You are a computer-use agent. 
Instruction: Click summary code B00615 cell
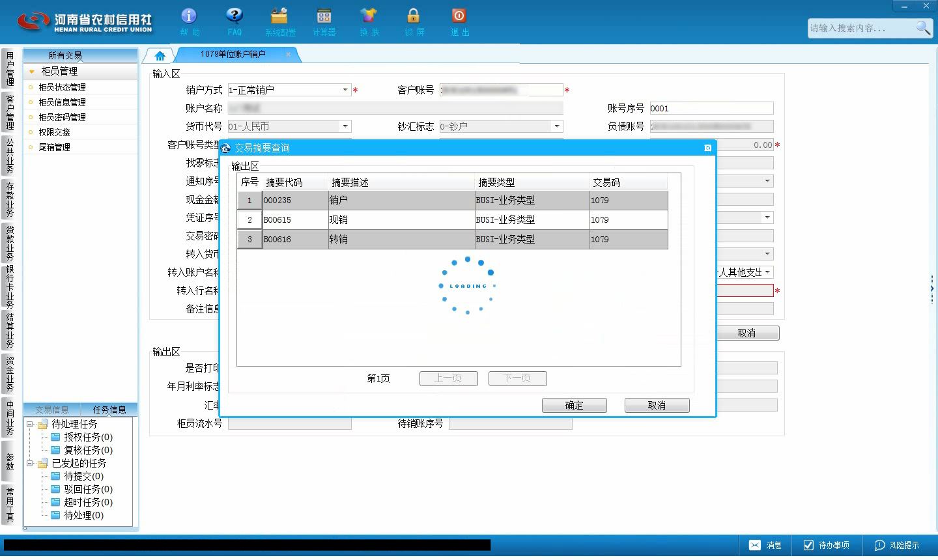tap(295, 219)
